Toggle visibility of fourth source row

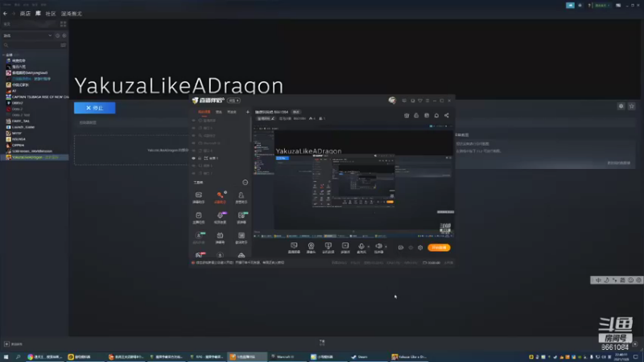click(x=194, y=143)
